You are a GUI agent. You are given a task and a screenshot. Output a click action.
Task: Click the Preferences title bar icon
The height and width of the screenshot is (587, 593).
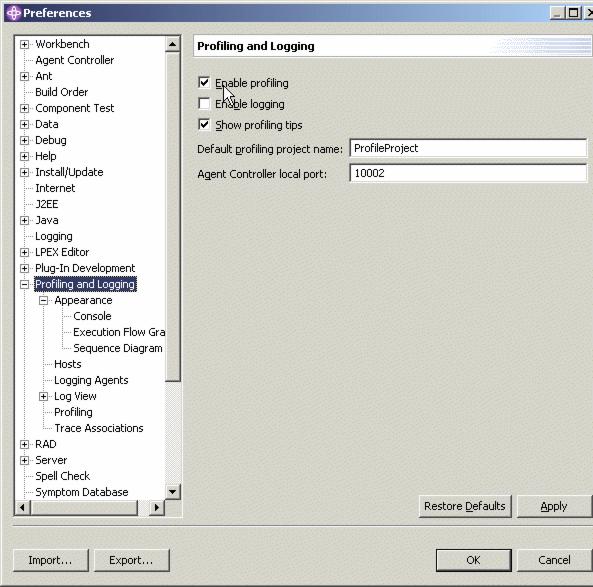click(x=14, y=13)
